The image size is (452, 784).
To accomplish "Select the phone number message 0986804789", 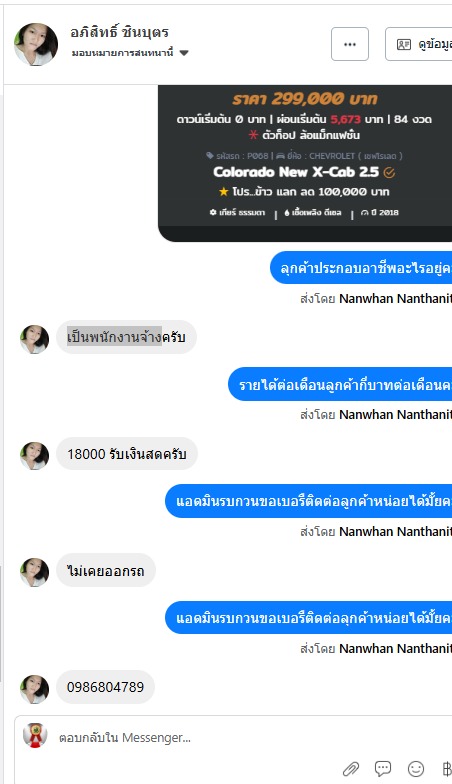I will (x=106, y=687).
